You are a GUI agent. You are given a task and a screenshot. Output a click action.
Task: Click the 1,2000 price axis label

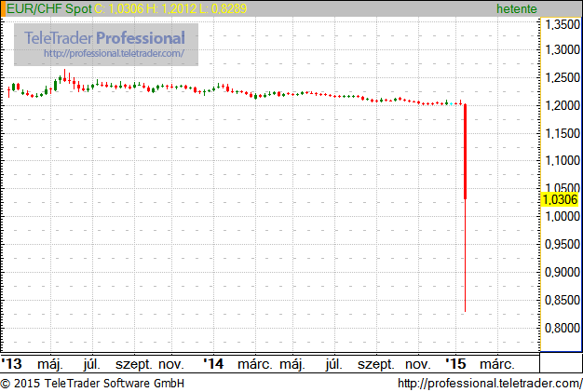coord(563,105)
